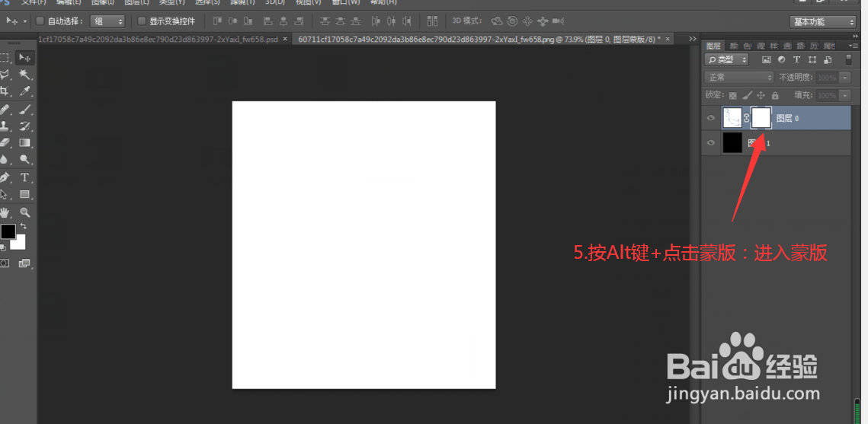This screenshot has width=868, height=424.
Task: Swap foreground and background colors
Action: coord(24,226)
